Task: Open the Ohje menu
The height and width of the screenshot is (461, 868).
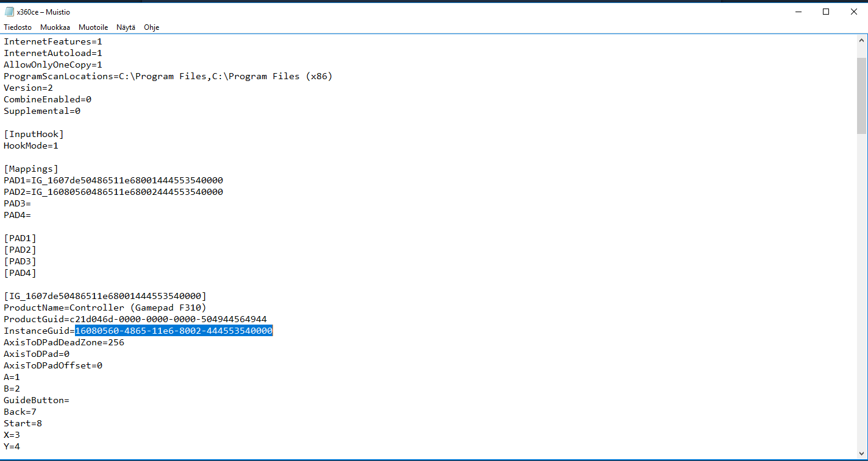Action: click(152, 27)
